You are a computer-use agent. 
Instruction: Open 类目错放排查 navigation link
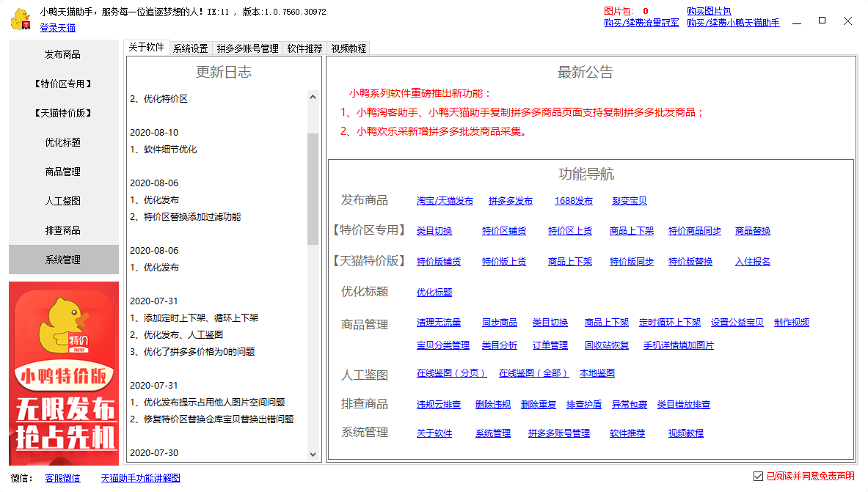click(x=684, y=405)
